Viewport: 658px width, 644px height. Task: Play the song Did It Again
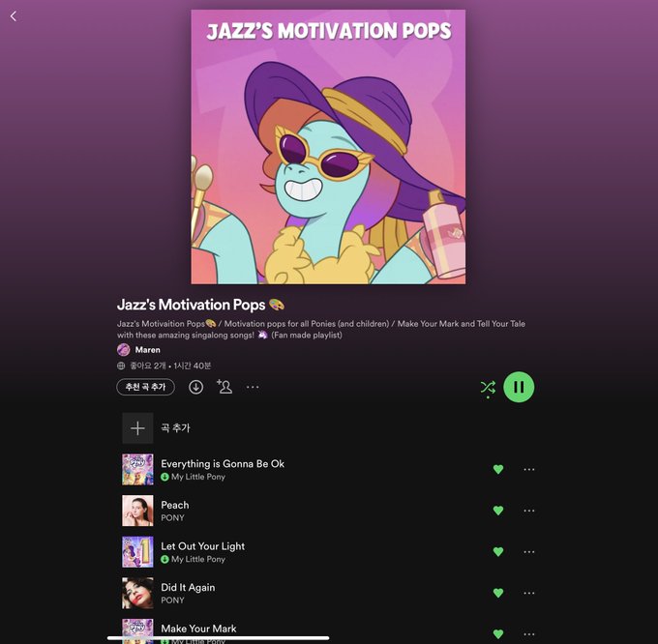click(188, 587)
